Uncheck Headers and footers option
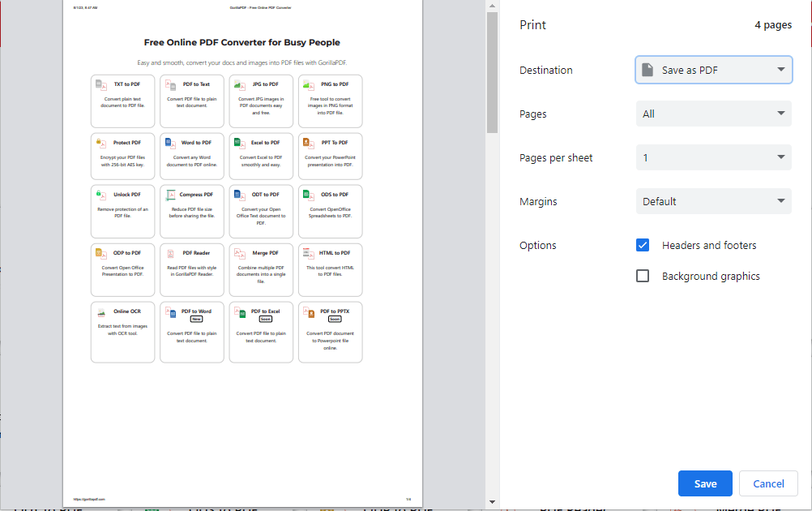The image size is (812, 511). click(x=643, y=245)
